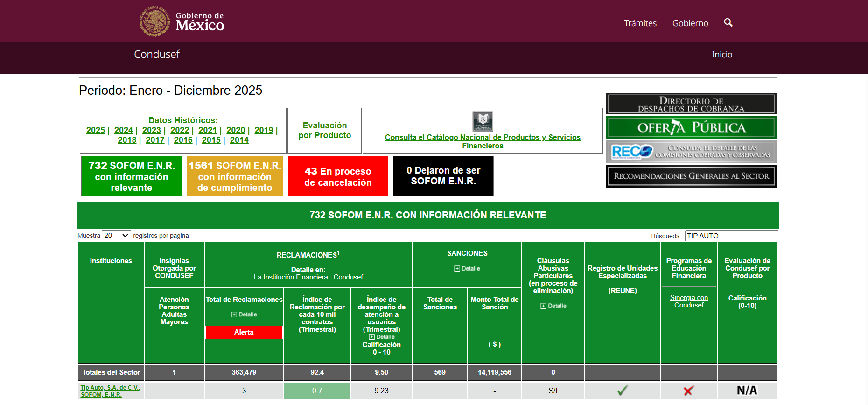Go to Inicio
This screenshot has height=405, width=868.
coord(722,55)
